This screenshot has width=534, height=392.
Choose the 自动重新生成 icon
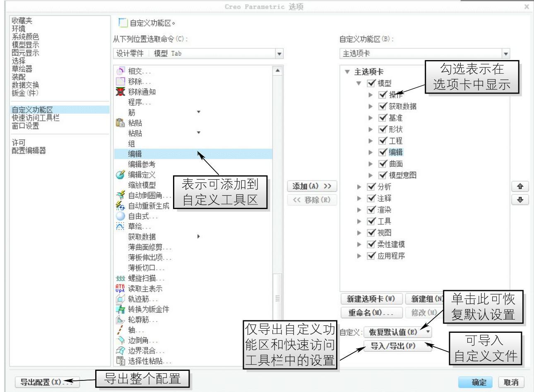point(120,206)
